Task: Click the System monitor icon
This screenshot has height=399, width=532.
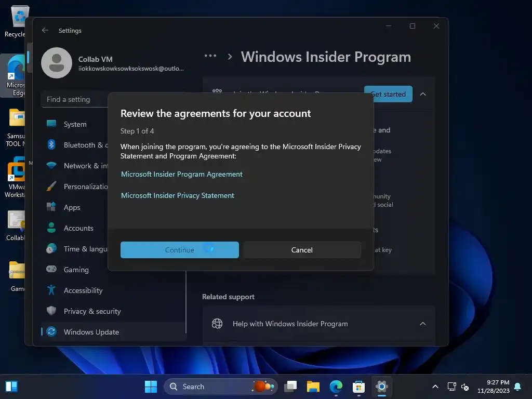Action: click(x=51, y=124)
